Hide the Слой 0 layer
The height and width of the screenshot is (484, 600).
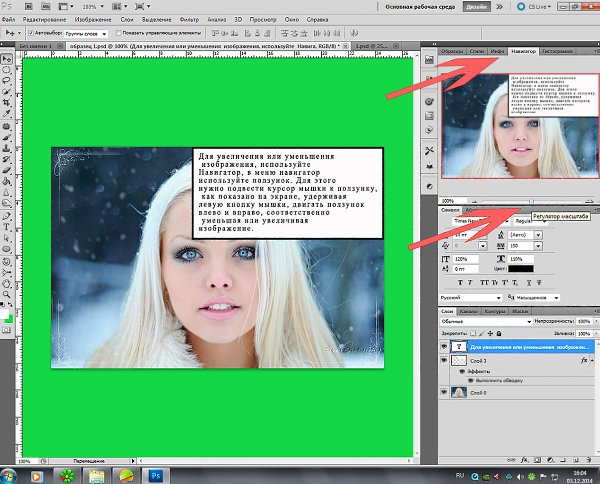coord(445,393)
